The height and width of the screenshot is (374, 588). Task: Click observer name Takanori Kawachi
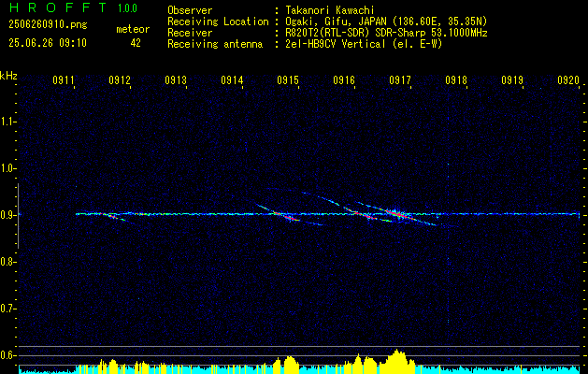330,11
